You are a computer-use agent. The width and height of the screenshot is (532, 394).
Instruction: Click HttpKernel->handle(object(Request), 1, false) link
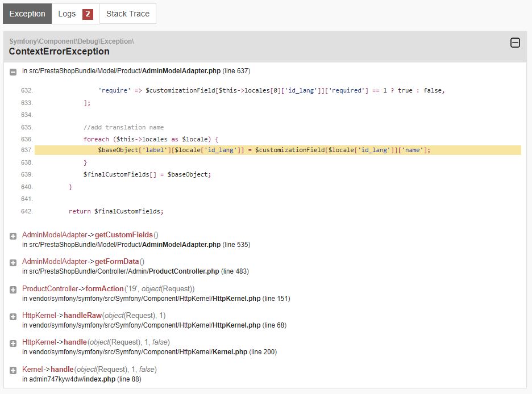click(96, 342)
